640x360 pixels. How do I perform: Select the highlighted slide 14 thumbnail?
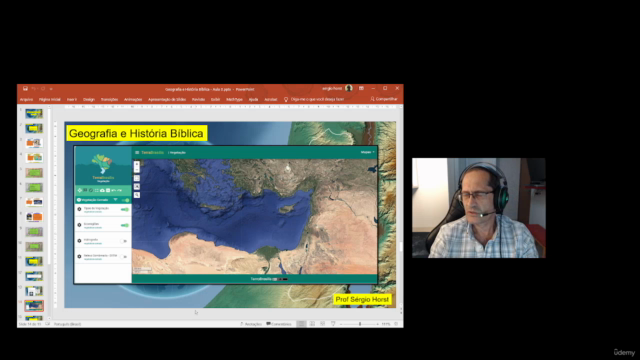[34, 305]
